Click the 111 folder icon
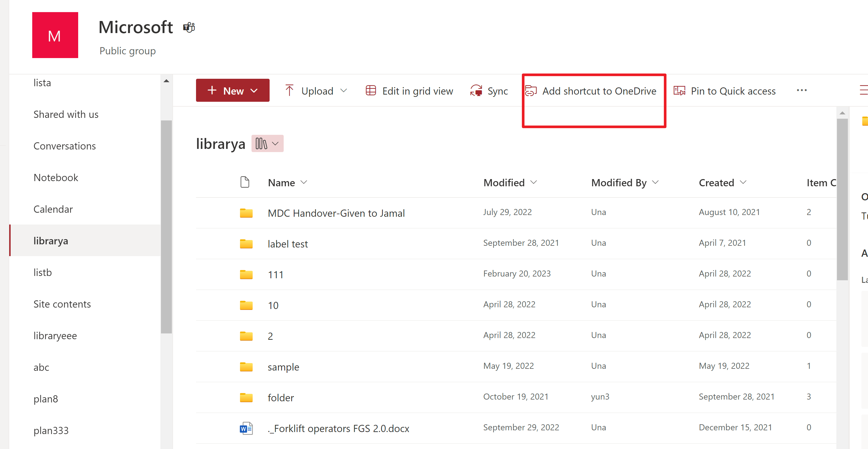 [x=246, y=275]
